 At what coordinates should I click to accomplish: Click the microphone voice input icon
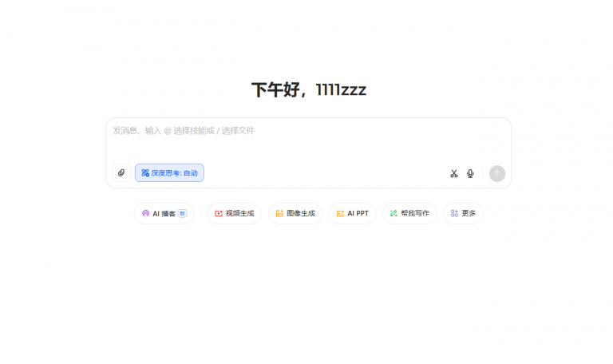(470, 173)
